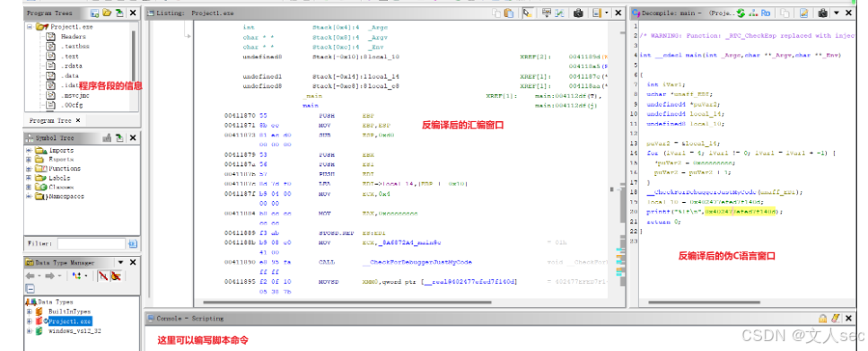Click the collapse all icon in Data Type Manager
Screen dimensions: 868x351
coord(30,288)
